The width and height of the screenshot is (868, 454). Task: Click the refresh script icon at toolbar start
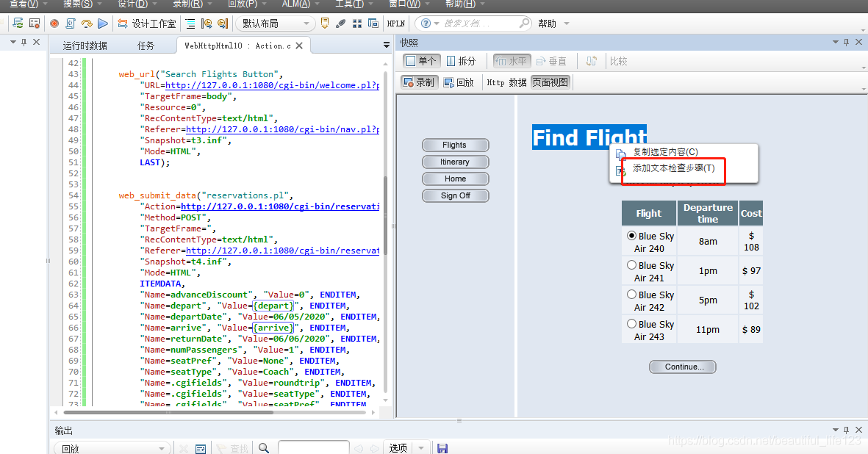click(x=18, y=24)
